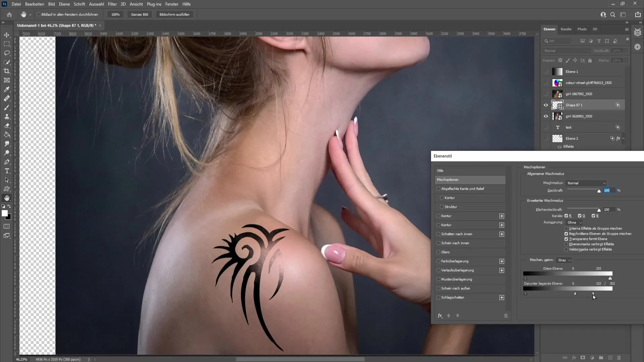Screen dimensions: 644x362
Task: Select the Lasso tool
Action: click(7, 53)
